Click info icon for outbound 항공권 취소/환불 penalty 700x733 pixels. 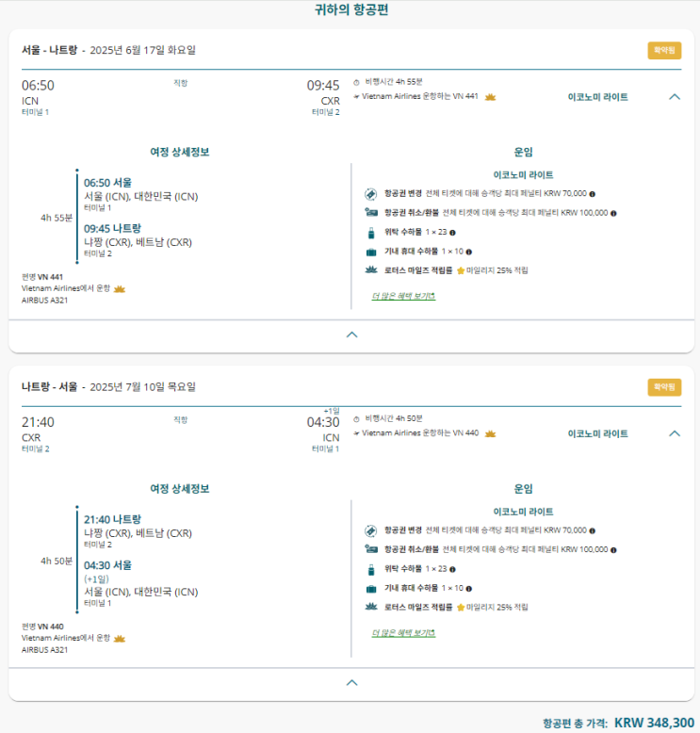click(613, 213)
